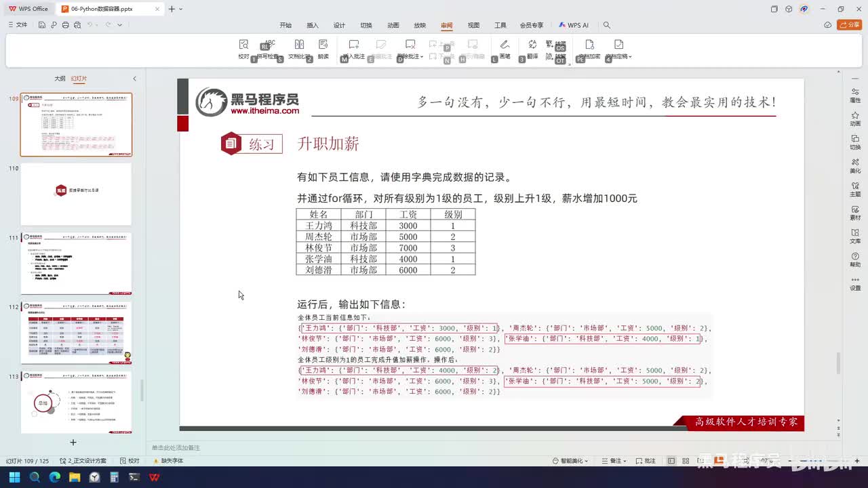Select slide 112 thumbnail
The width and height of the screenshot is (868, 488).
click(76, 333)
